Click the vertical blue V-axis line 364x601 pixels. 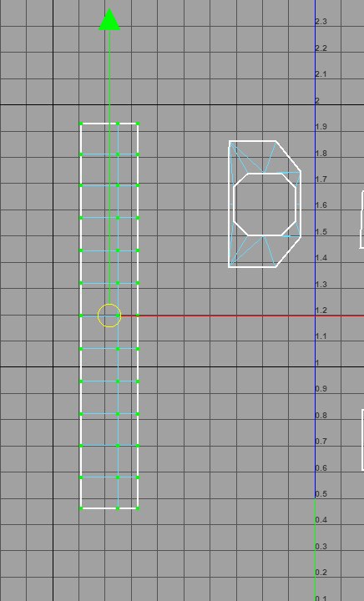tap(315, 249)
